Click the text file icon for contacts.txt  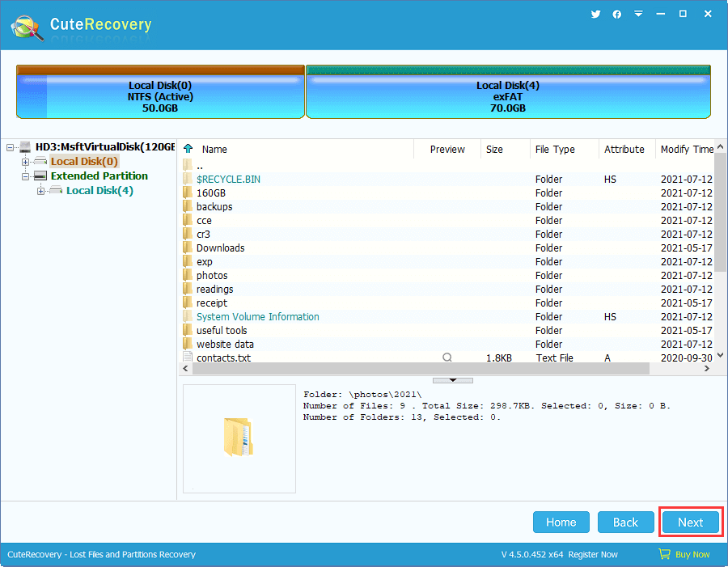point(188,357)
